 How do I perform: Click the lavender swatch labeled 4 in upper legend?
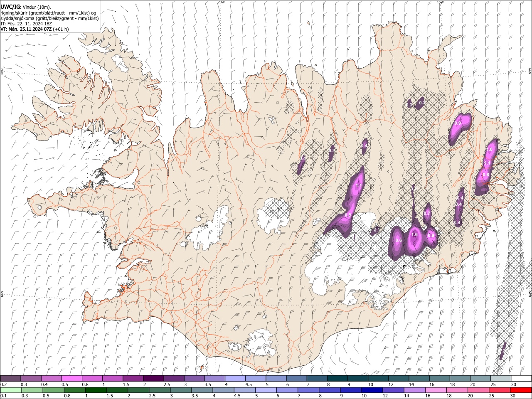(235, 378)
